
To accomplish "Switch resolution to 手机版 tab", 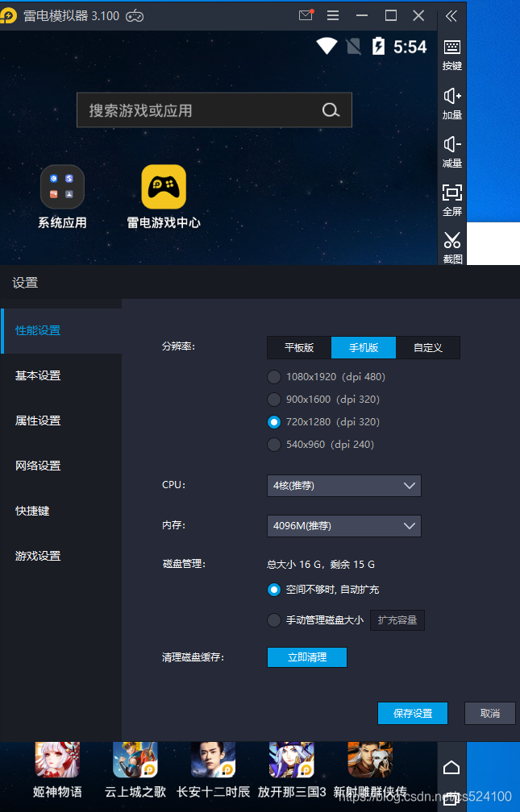I will click(x=364, y=347).
